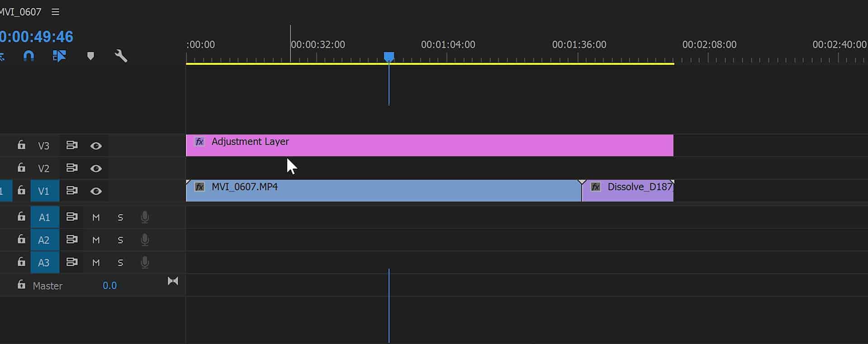
Task: Toggle sync lock for track V2
Action: (x=72, y=168)
